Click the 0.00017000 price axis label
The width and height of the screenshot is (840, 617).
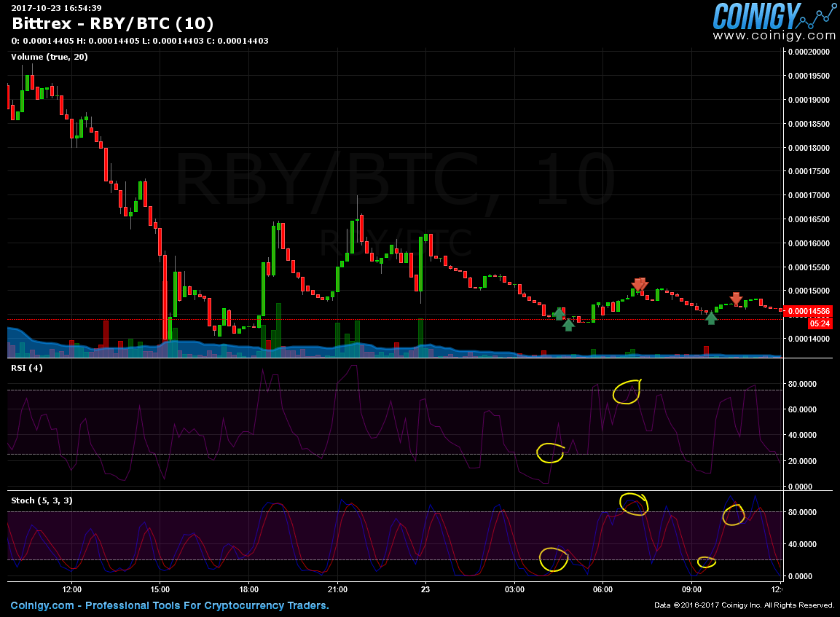[809, 195]
